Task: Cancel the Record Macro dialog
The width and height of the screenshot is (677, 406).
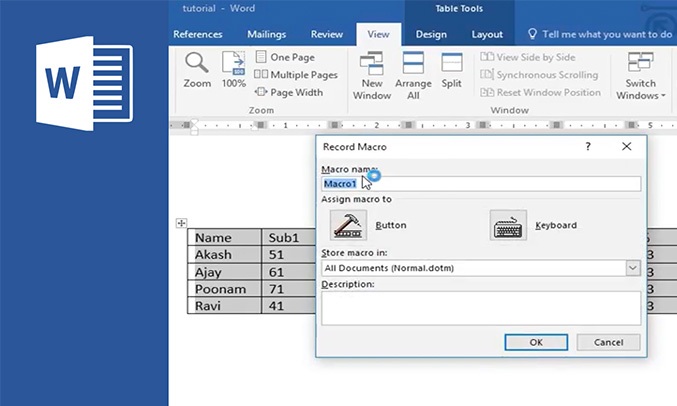Action: tap(608, 342)
